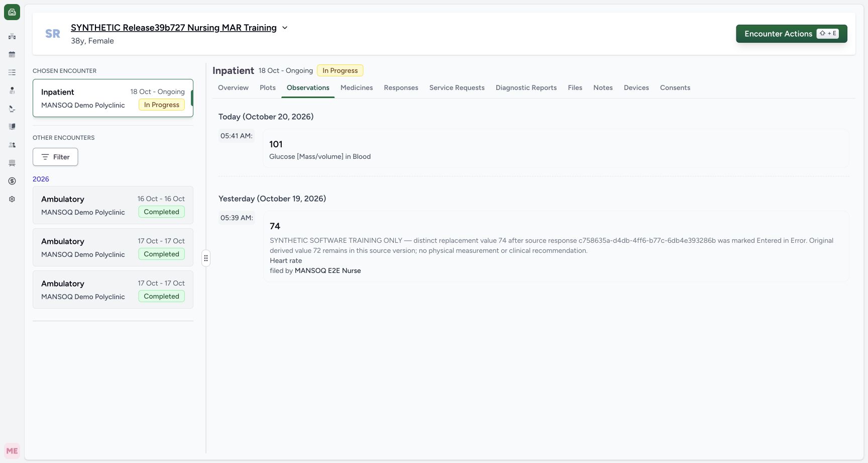Click the 2026 year heading
Image resolution: width=868 pixels, height=463 pixels.
point(41,179)
